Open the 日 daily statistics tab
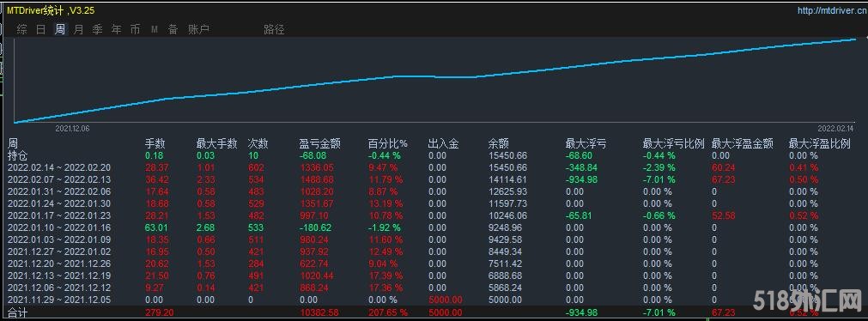The height and width of the screenshot is (321, 868). [x=41, y=29]
